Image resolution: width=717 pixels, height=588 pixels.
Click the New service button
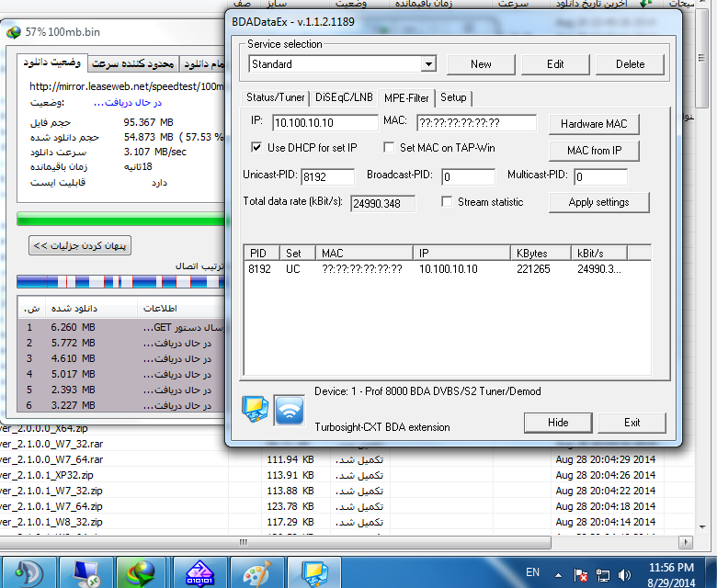[481, 64]
